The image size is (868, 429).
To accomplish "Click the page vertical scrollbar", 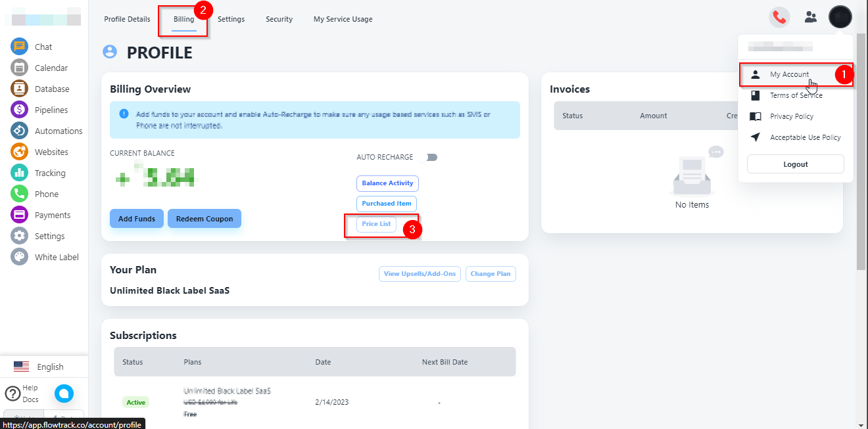I will (861, 164).
